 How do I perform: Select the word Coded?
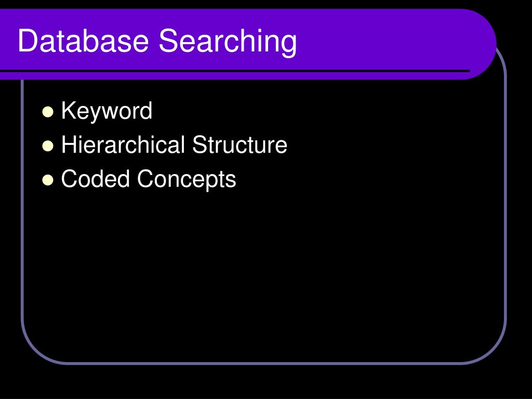[x=96, y=179]
